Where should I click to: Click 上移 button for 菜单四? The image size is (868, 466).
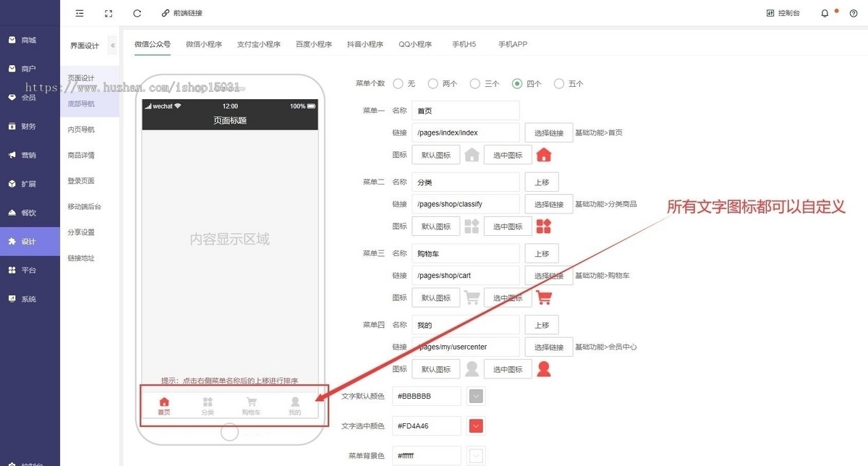point(542,325)
